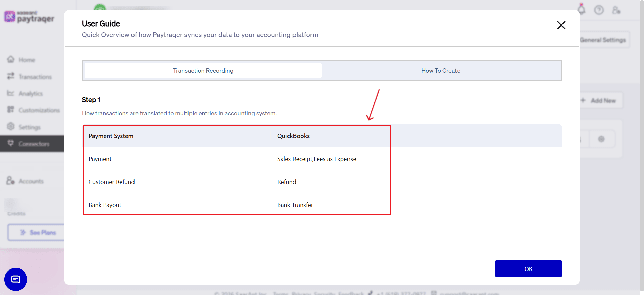Click the Bank Transfer cell
This screenshot has height=295, width=644.
pos(295,205)
